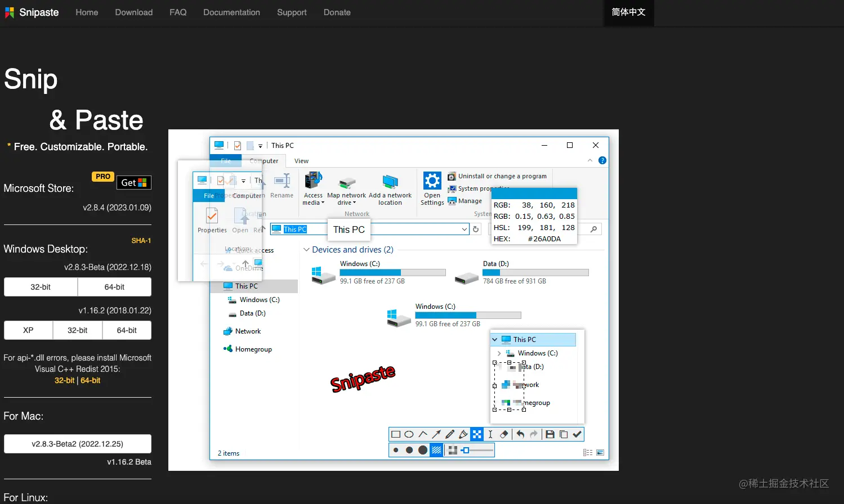This screenshot has height=504, width=844.
Task: Choose the medium dot brush size
Action: 409,450
